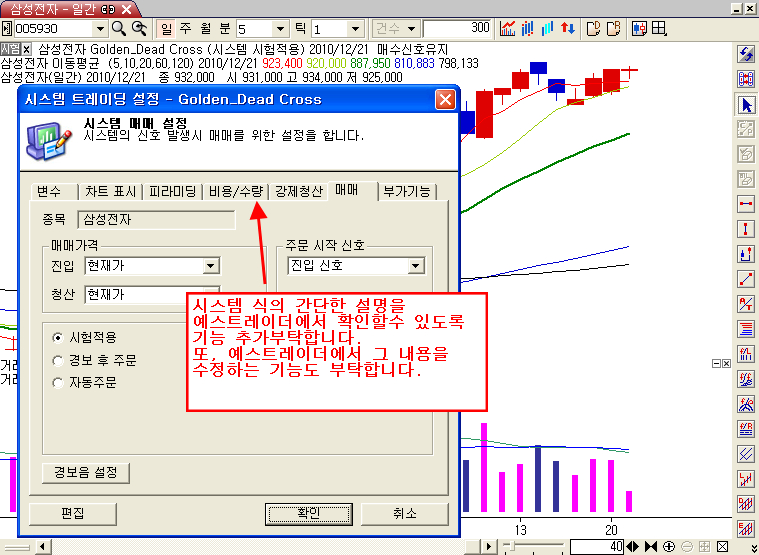
Task: Select the arrow pointer tool in right sidebar
Action: click(x=745, y=104)
